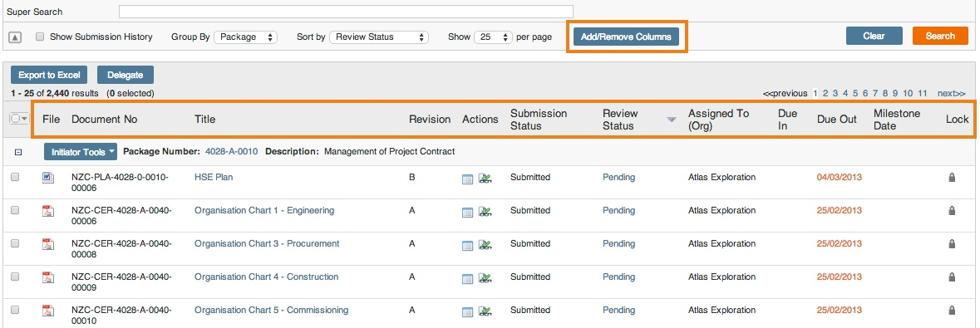Expand the Initiator Tools dropdown
This screenshot has height=328, width=980.
click(80, 152)
